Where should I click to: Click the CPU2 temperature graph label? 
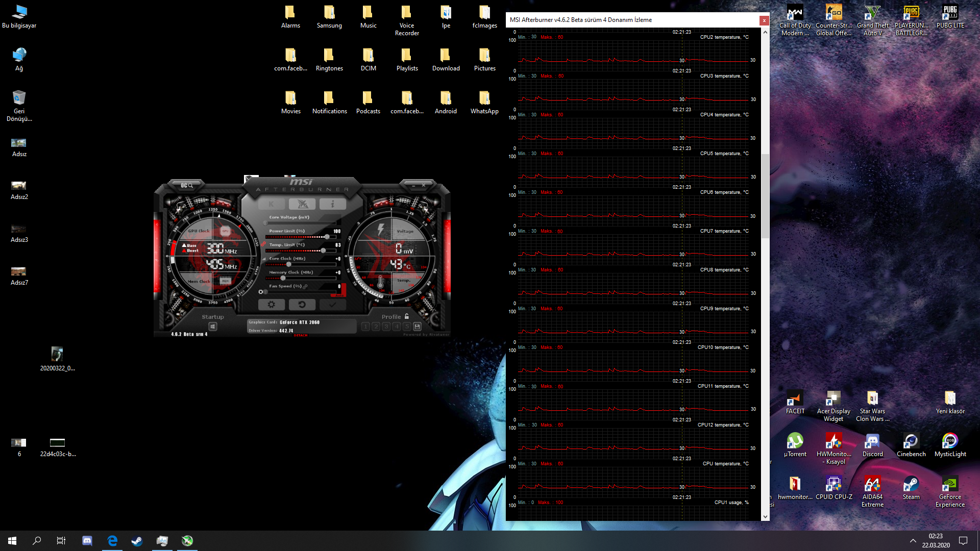(724, 37)
